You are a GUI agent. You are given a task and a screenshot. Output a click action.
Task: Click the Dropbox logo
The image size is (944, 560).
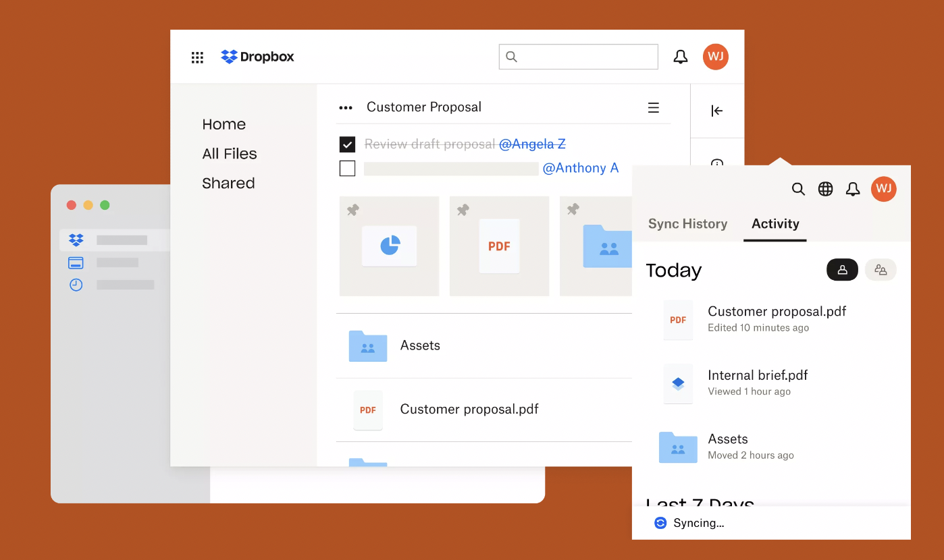click(257, 57)
